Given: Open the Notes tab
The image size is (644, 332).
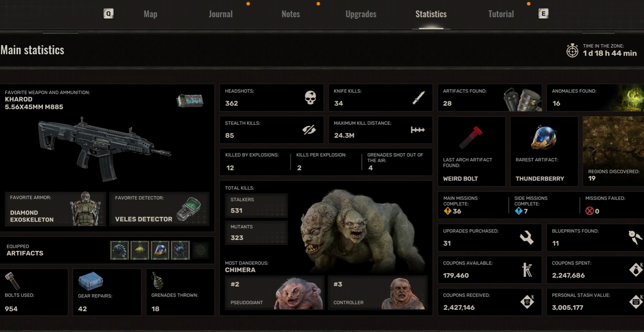Looking at the screenshot, I should click(x=291, y=14).
